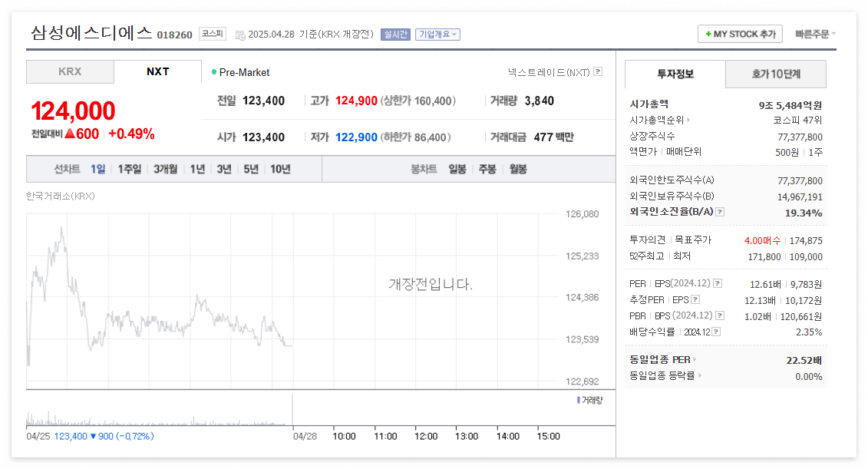Switch to the 호가 10단계 tab
This screenshot has width=868, height=469.
775,74
